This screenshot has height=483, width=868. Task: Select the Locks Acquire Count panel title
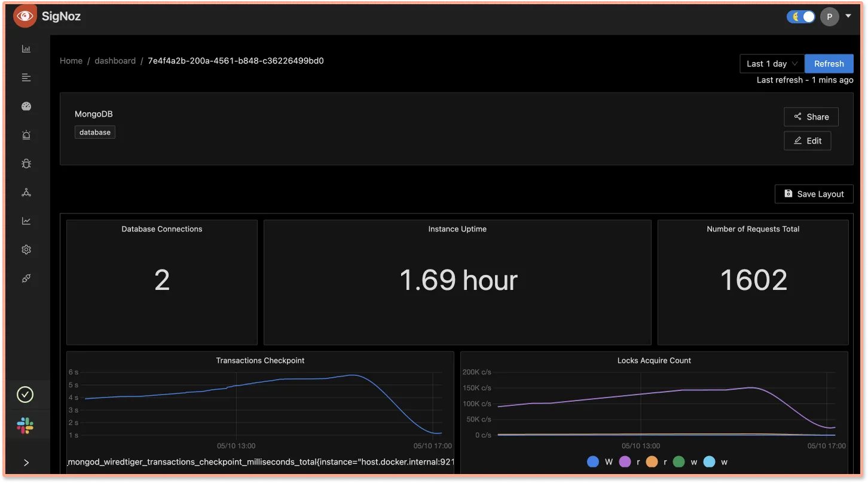(x=654, y=360)
